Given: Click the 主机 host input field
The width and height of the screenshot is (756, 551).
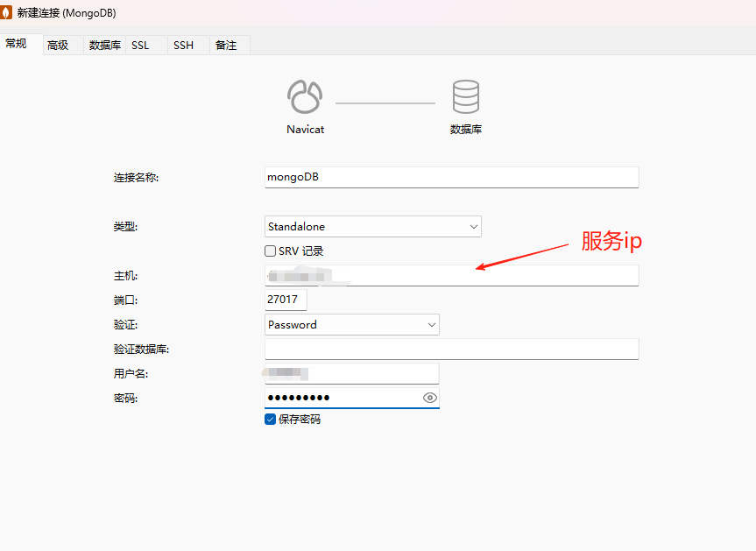Looking at the screenshot, I should pos(452,276).
